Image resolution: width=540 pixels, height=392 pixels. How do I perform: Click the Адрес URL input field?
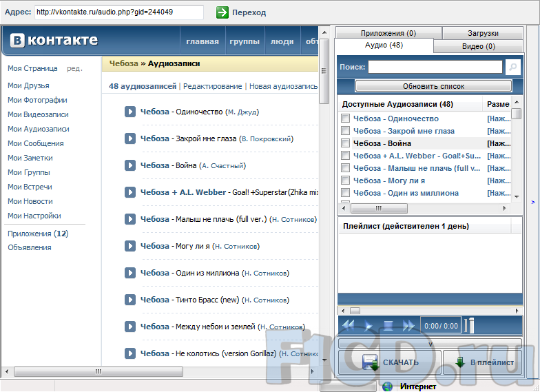[119, 12]
